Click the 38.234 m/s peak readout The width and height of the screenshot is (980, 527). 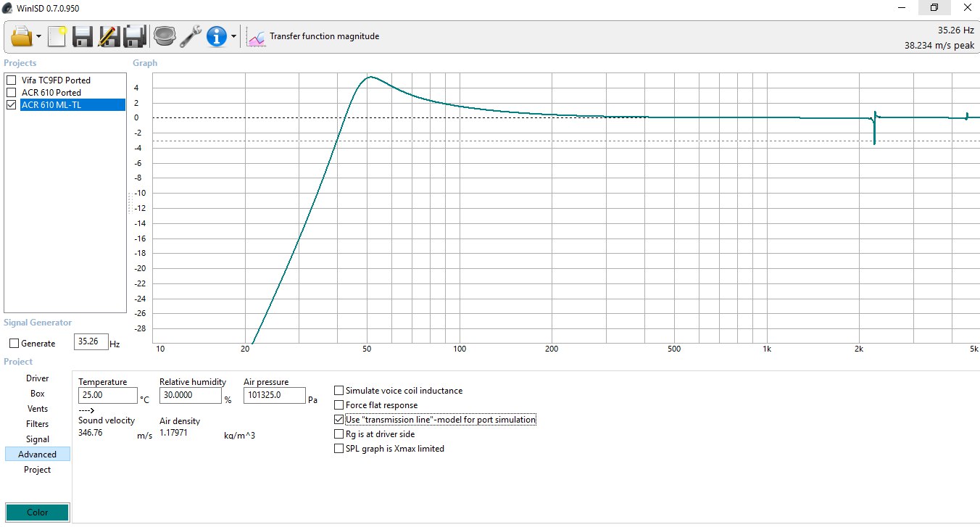pyautogui.click(x=939, y=45)
